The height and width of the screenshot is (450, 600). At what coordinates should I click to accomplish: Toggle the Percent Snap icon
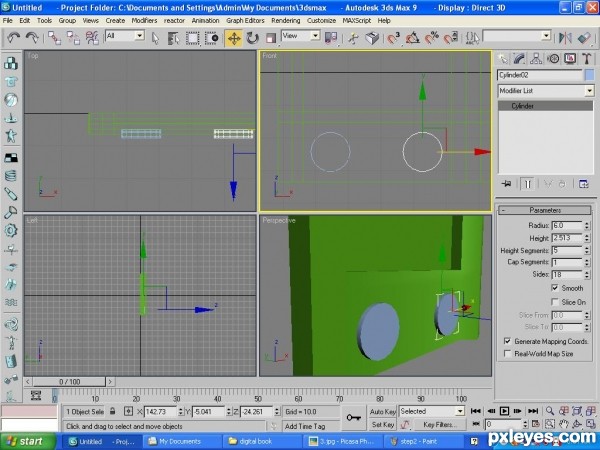432,38
